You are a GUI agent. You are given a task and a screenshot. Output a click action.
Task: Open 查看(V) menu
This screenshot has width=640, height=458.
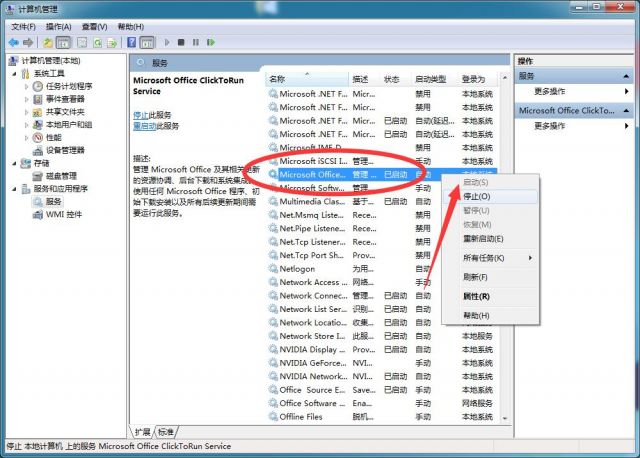click(x=94, y=27)
